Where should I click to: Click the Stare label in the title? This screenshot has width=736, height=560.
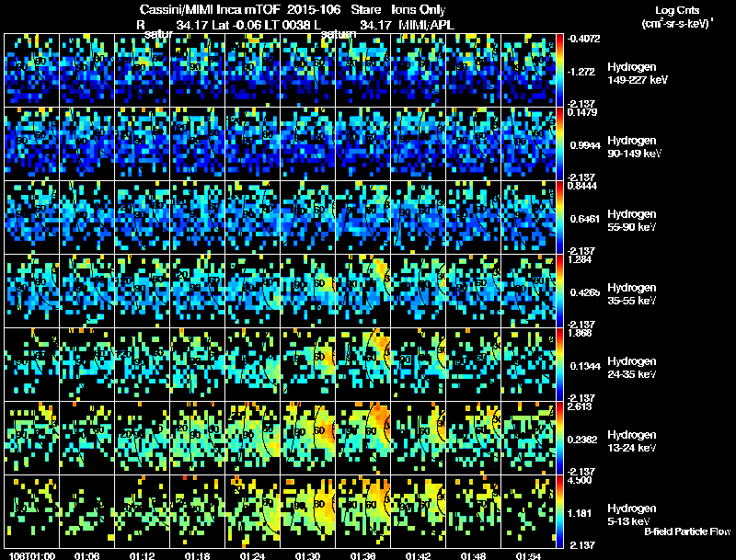click(x=365, y=10)
